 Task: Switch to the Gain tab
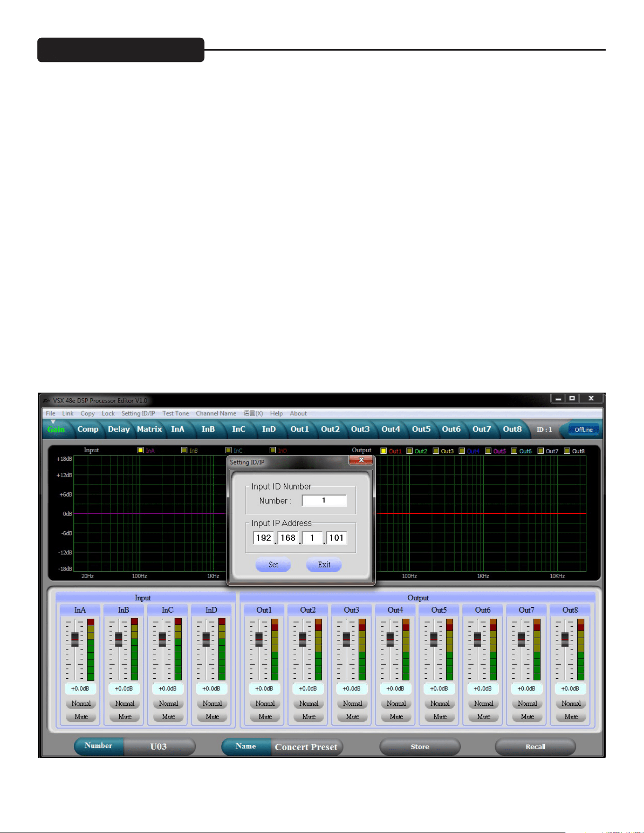56,430
